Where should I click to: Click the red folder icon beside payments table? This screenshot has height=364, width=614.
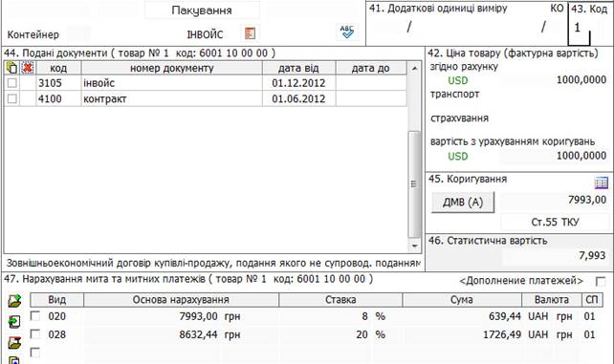[15, 343]
